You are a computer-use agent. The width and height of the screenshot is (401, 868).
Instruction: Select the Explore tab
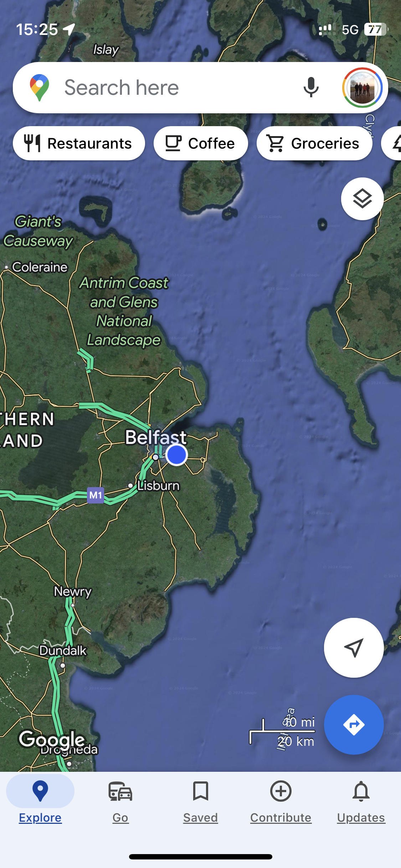pyautogui.click(x=40, y=801)
